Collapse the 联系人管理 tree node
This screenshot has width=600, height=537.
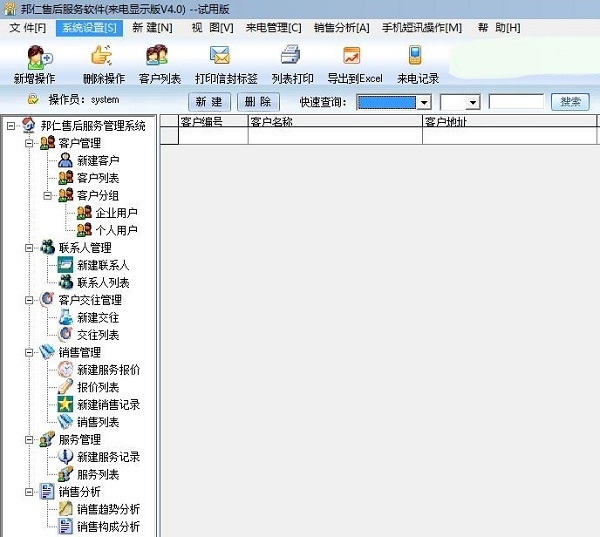29,248
